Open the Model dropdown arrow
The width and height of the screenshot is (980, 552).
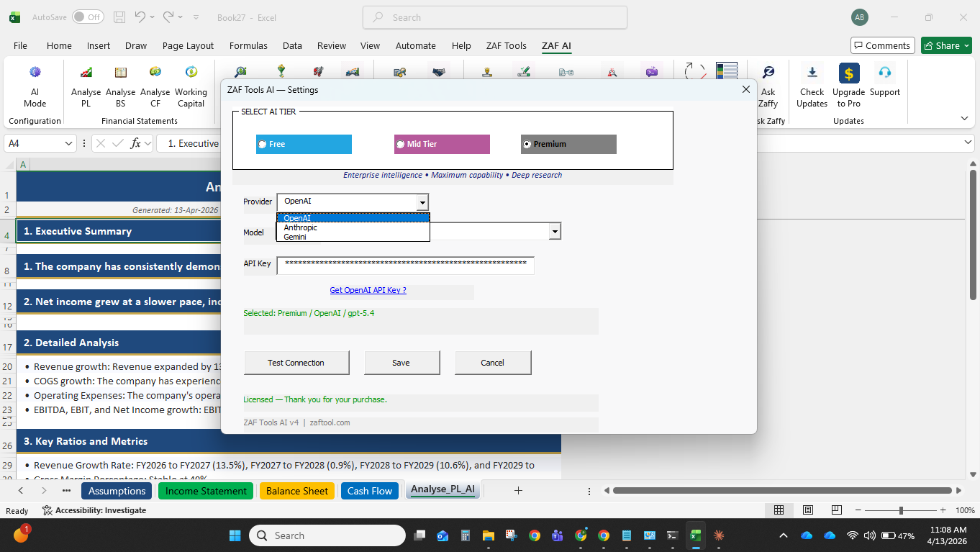click(555, 231)
